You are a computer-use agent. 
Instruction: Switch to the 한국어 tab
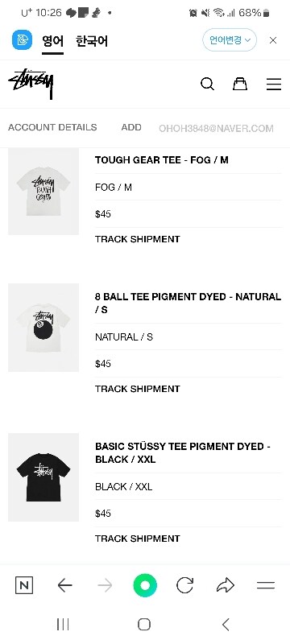pos(92,41)
